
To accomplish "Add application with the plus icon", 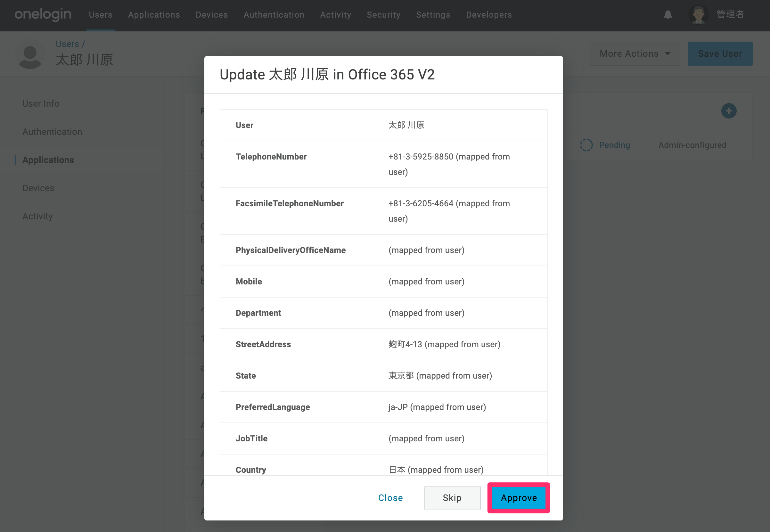I will pyautogui.click(x=729, y=111).
